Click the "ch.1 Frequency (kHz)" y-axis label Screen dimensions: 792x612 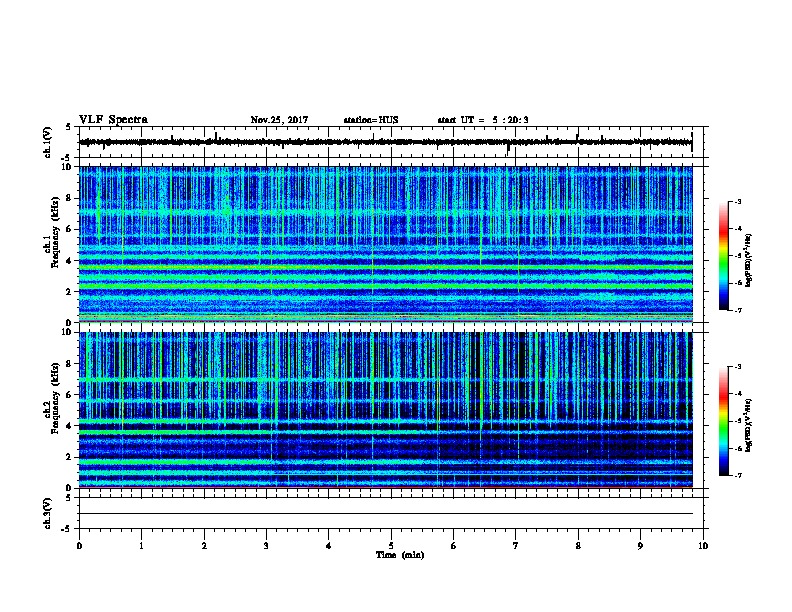[52, 233]
